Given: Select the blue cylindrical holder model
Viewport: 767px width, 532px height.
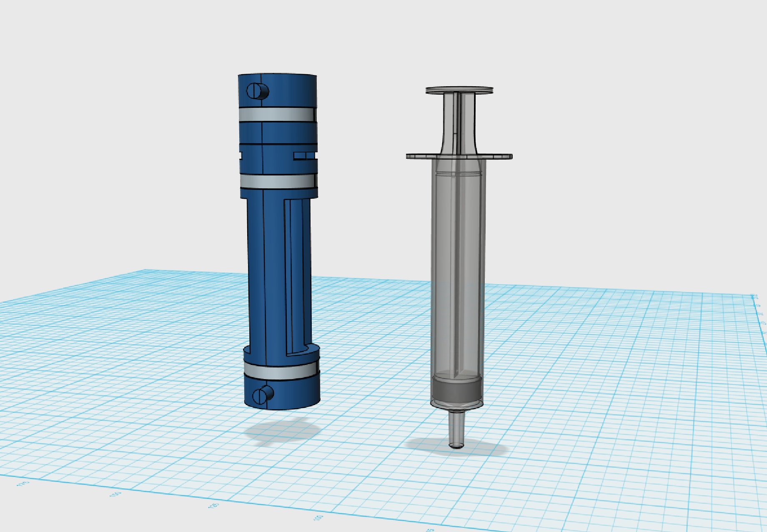Looking at the screenshot, I should tap(278, 242).
